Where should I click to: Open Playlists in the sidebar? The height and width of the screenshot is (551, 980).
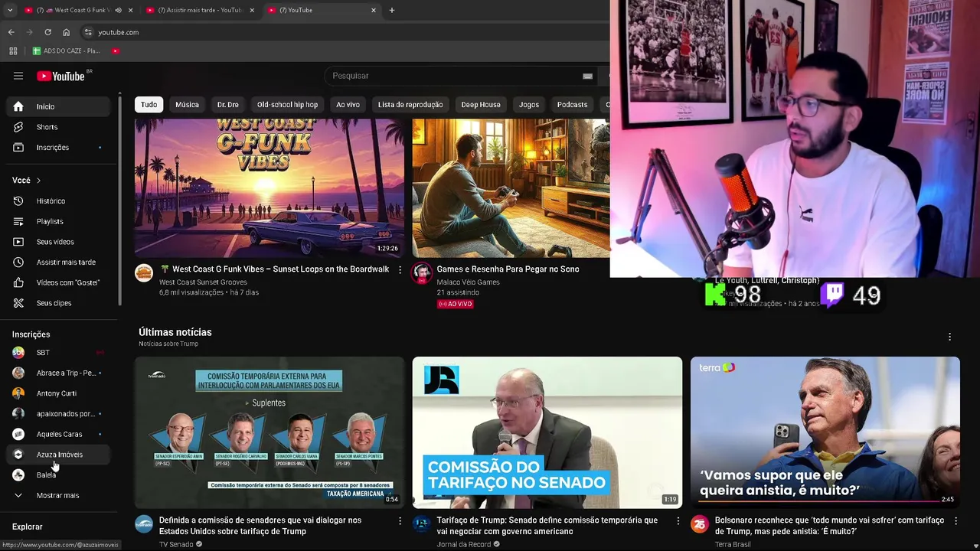coord(57,221)
